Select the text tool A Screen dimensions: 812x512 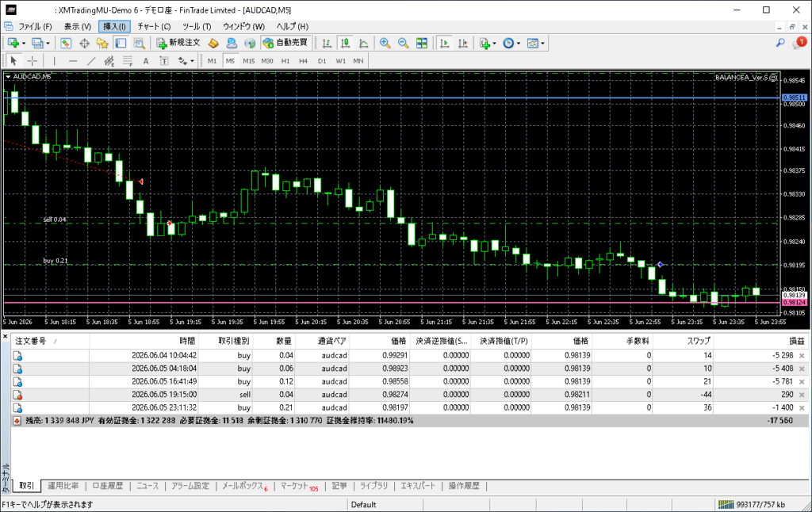tap(146, 60)
